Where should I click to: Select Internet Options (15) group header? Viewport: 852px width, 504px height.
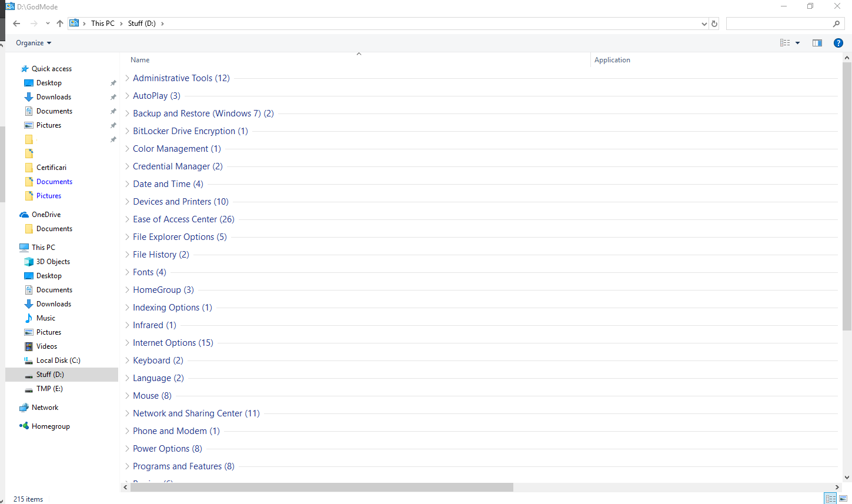pos(173,343)
